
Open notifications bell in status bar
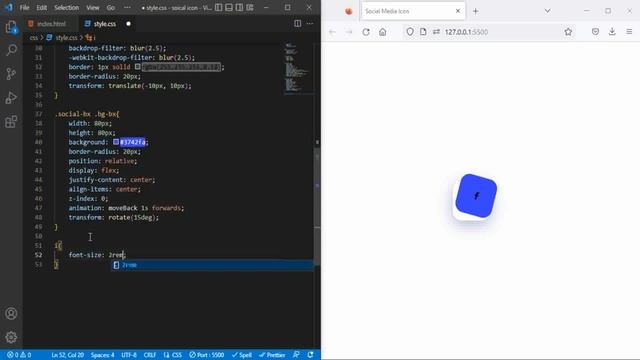point(311,355)
